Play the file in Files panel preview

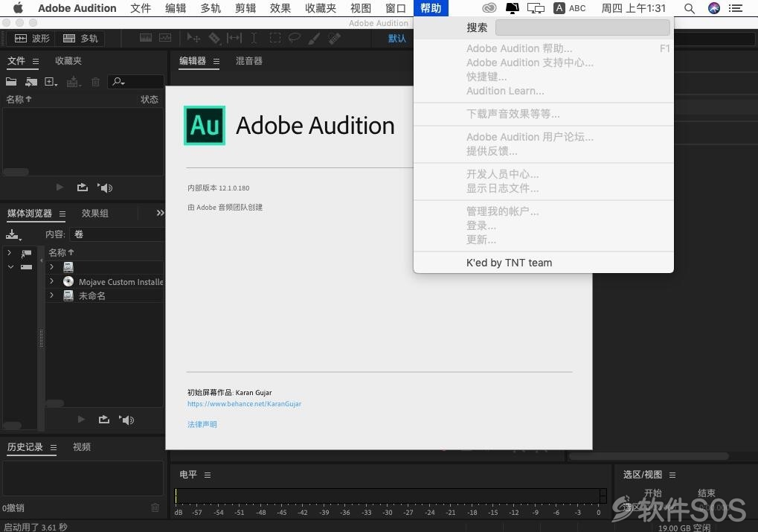(60, 188)
